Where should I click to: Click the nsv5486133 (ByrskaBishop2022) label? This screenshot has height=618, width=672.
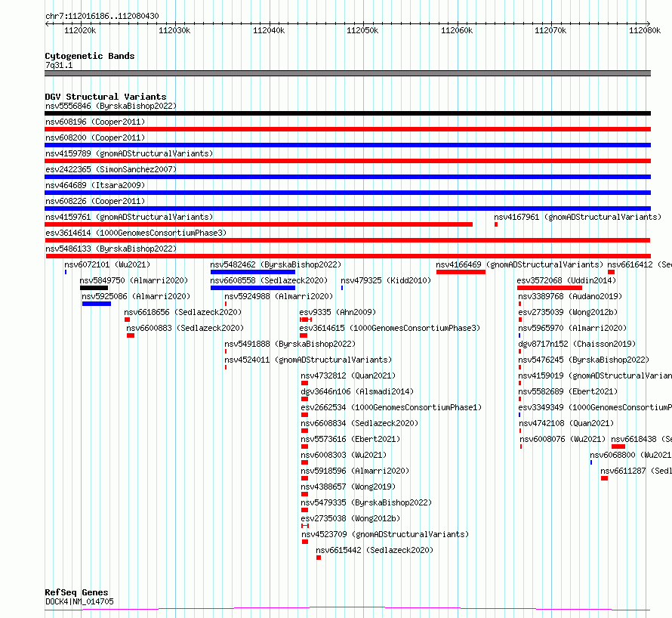tap(111, 249)
